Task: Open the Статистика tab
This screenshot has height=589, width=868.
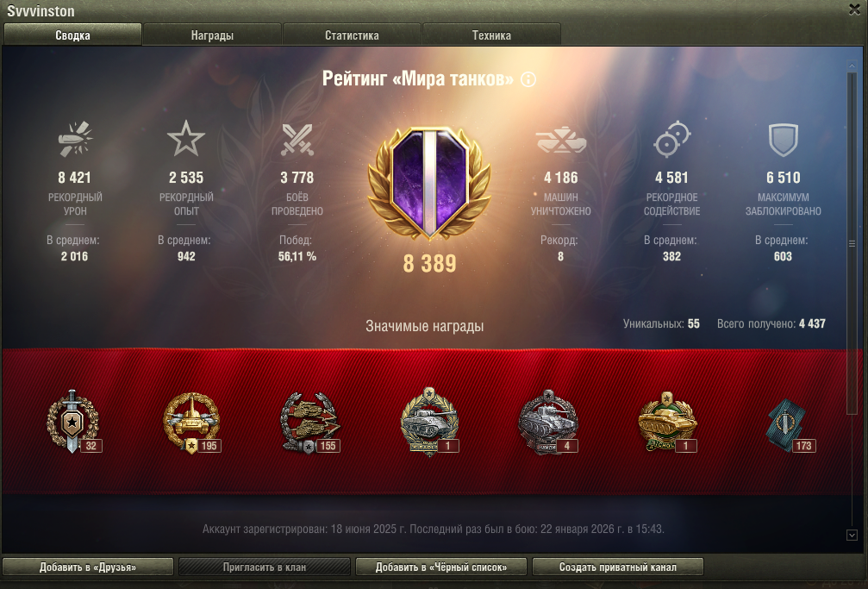Action: click(x=352, y=34)
